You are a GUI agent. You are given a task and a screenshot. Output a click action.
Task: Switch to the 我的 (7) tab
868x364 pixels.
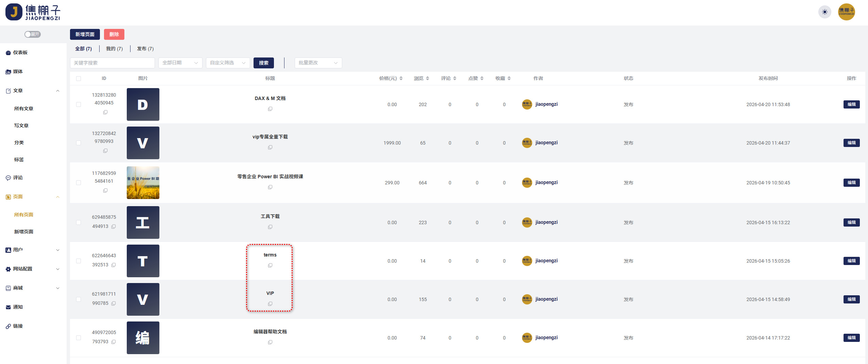click(114, 49)
